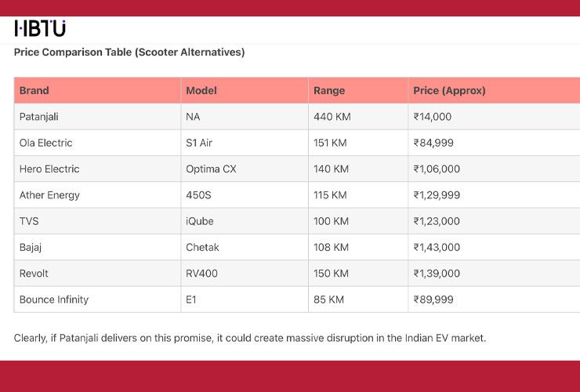Viewport: 580px width, 392px height.
Task: Select the 85 KM range cell
Action: (x=358, y=299)
